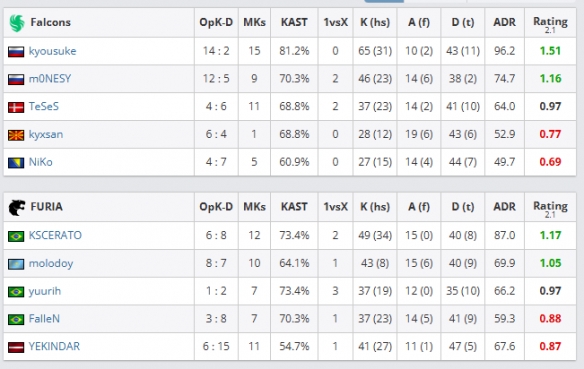
Task: Click the FURIA panther logo icon
Action: (17, 207)
